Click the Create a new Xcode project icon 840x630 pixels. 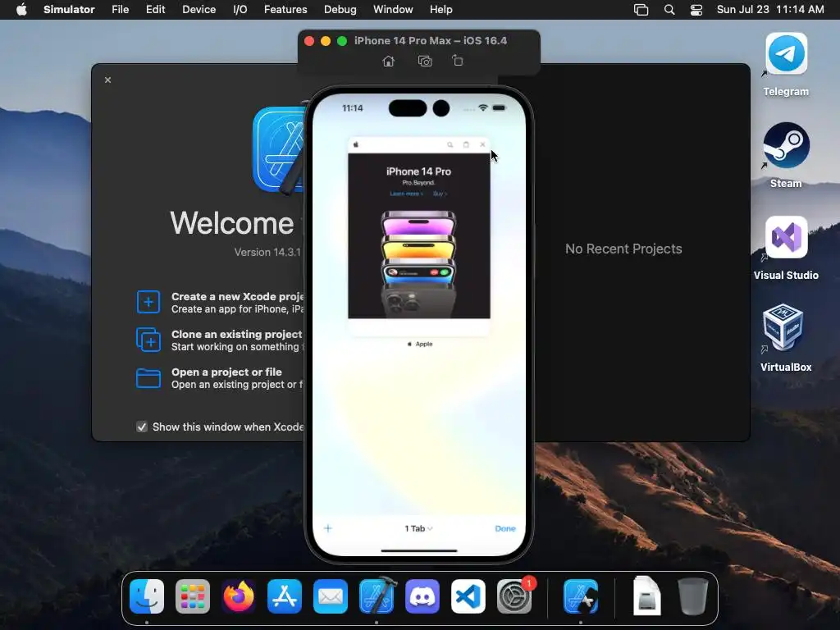click(x=148, y=302)
